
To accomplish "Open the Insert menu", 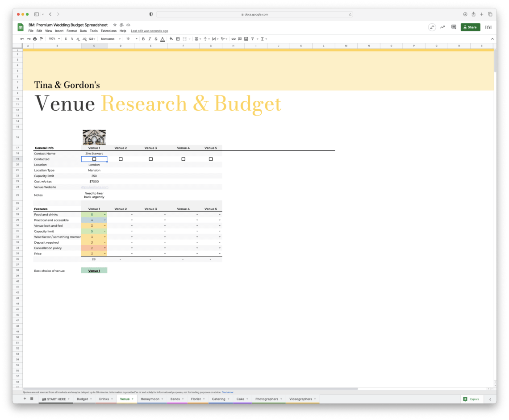I will click(59, 31).
